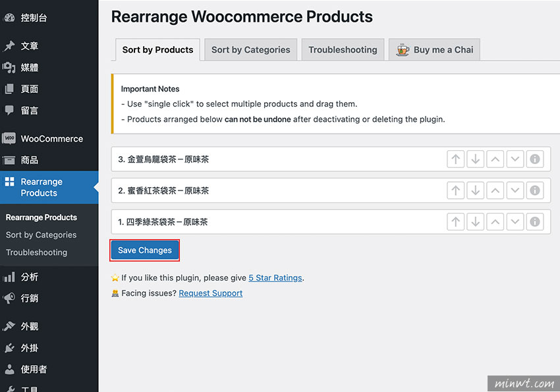Image resolution: width=560 pixels, height=392 pixels.
Task: Select product row 3. 金萱烏龍袋茶－原味茶
Action: point(331,159)
